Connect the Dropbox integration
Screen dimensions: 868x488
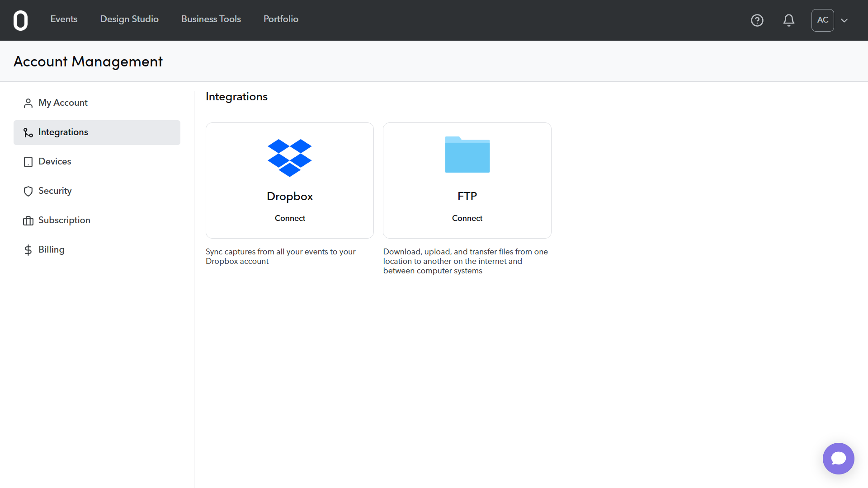(x=290, y=218)
